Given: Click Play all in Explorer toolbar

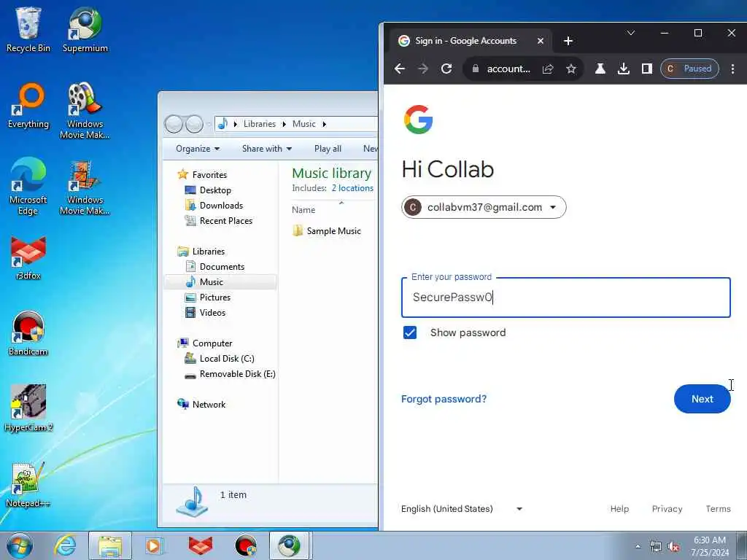Looking at the screenshot, I should click(328, 149).
